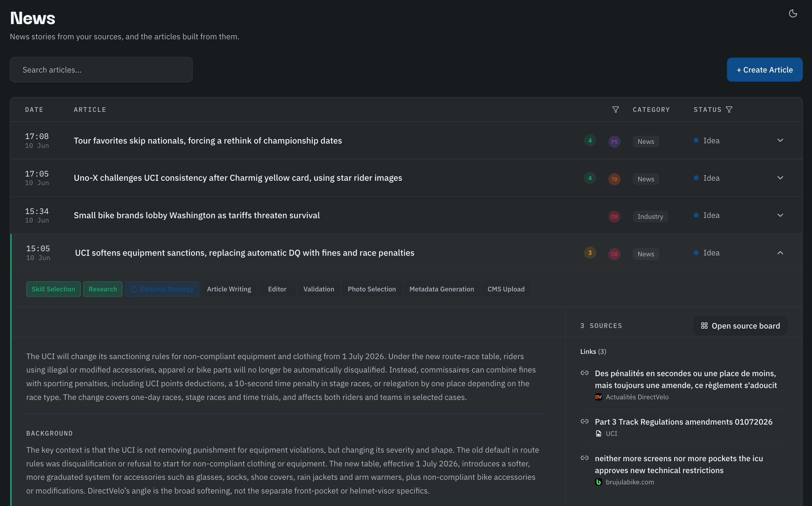This screenshot has height=506, width=812.
Task: Click TB avatar on Uno-X row
Action: coord(614,179)
